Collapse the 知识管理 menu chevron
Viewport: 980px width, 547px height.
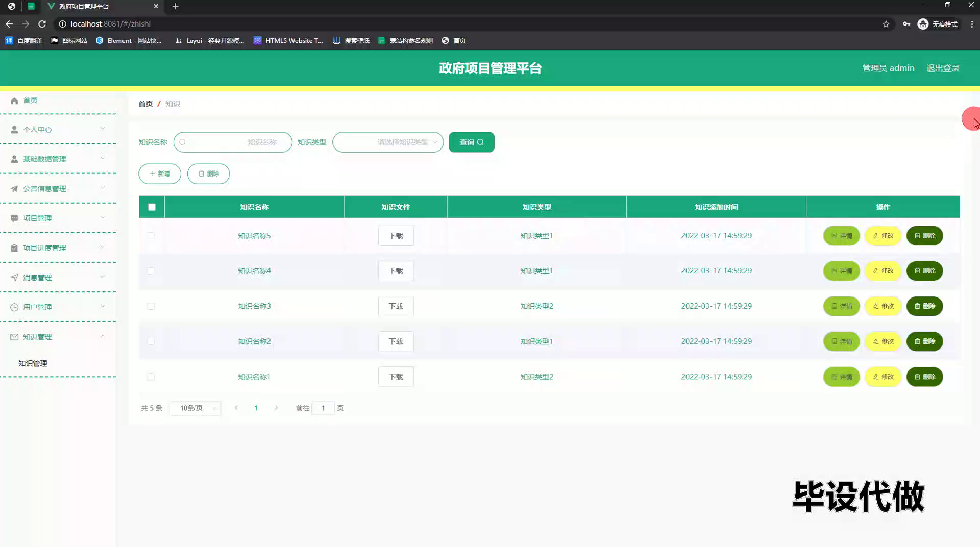click(103, 336)
